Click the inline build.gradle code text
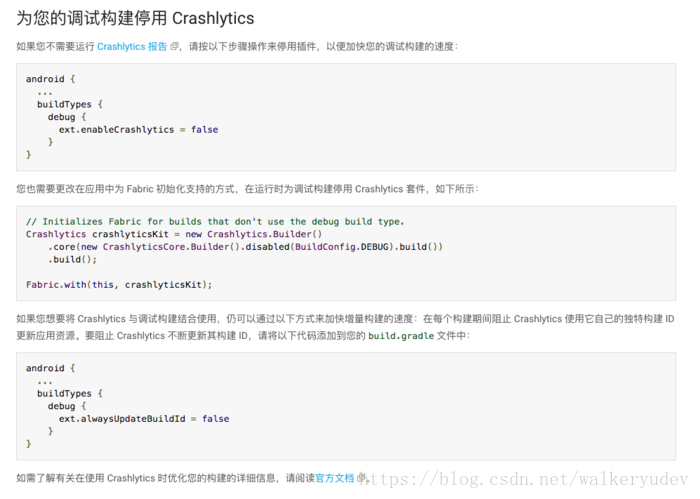Image resolution: width=700 pixels, height=499 pixels. pyautogui.click(x=401, y=336)
